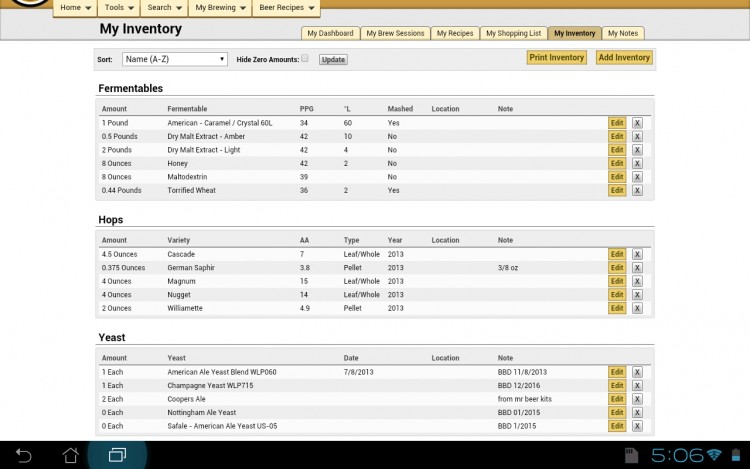This screenshot has width=750, height=469.
Task: Go to the My Brew Sessions tab
Action: point(395,33)
